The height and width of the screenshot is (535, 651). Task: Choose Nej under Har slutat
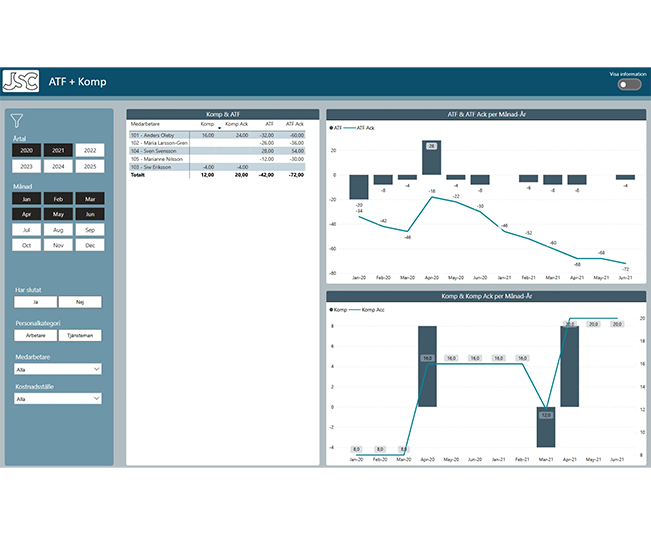point(80,302)
